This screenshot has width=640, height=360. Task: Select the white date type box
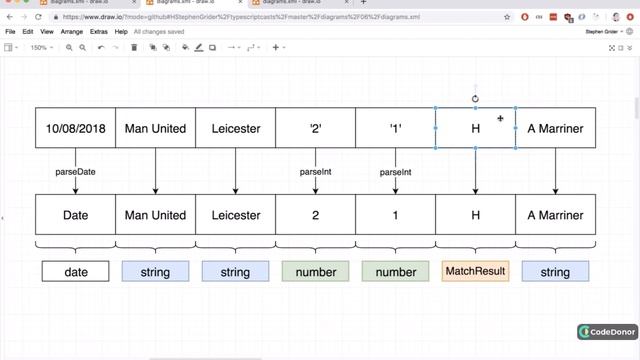(76, 271)
